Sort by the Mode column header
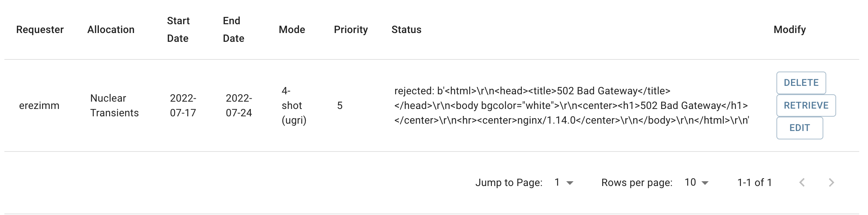 pos(292,30)
